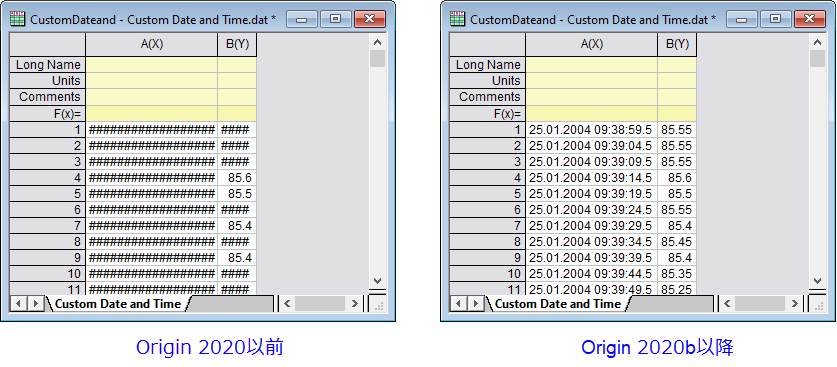Click Units cell of A(X), right window
This screenshot has width=837, height=367.
tap(591, 81)
